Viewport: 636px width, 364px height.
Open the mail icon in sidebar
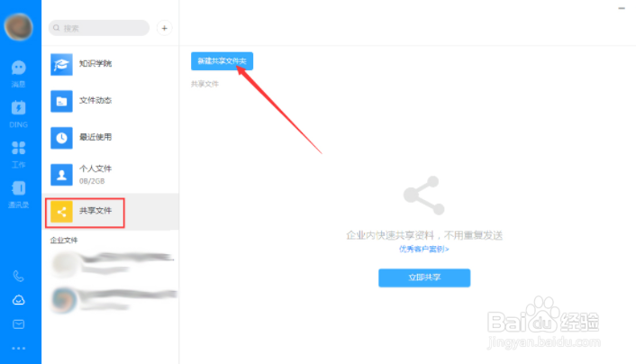[x=18, y=323]
